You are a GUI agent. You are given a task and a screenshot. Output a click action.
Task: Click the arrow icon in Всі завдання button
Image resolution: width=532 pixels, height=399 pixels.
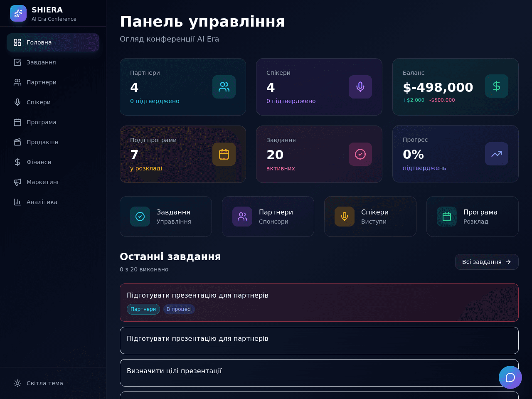(508, 262)
